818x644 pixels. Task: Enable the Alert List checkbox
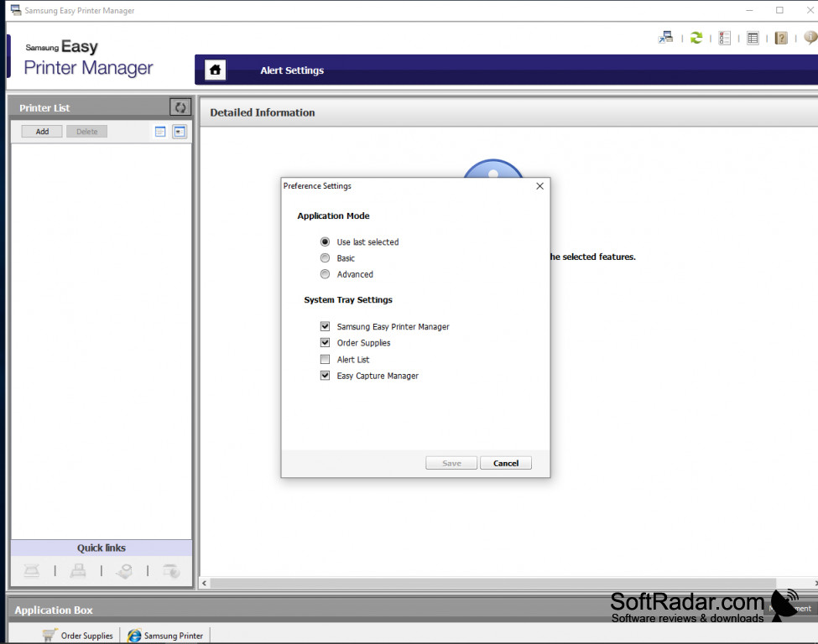click(x=325, y=359)
